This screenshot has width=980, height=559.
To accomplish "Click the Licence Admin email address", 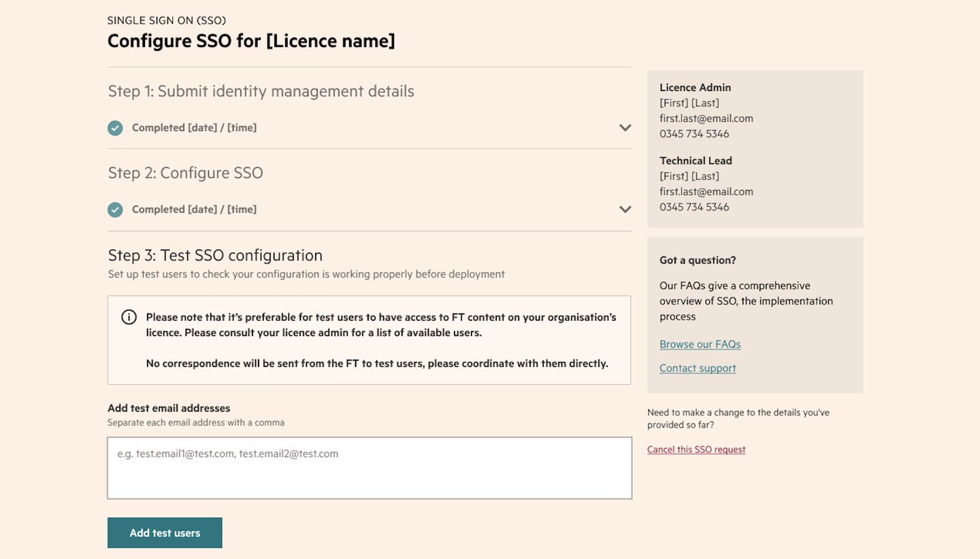I will coord(706,118).
